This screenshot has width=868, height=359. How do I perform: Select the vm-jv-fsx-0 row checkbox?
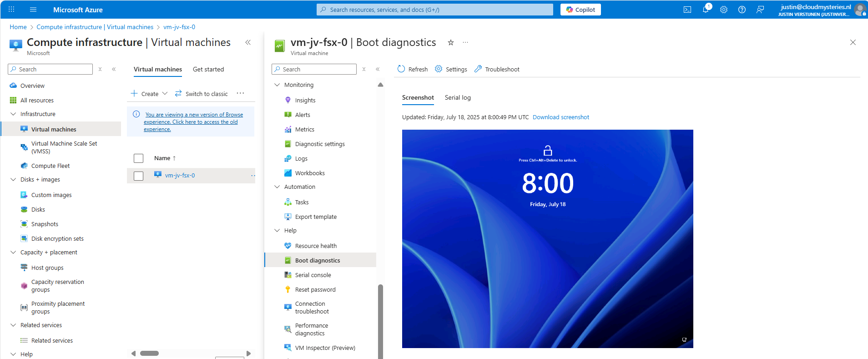click(x=139, y=176)
